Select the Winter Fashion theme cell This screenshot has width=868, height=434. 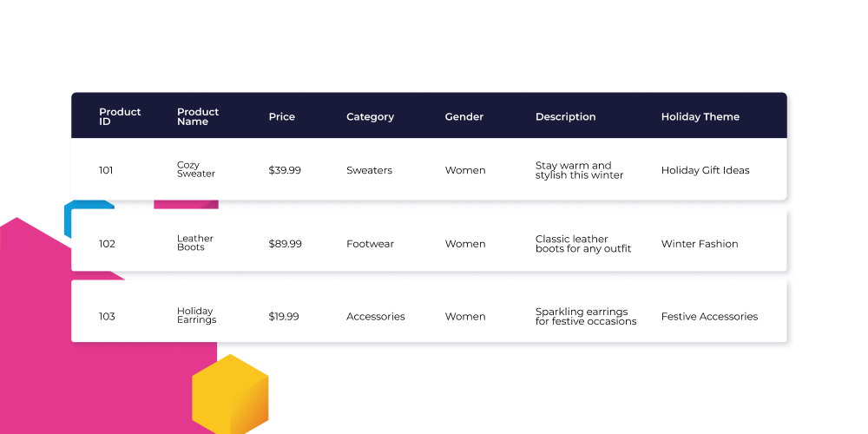[x=699, y=244]
